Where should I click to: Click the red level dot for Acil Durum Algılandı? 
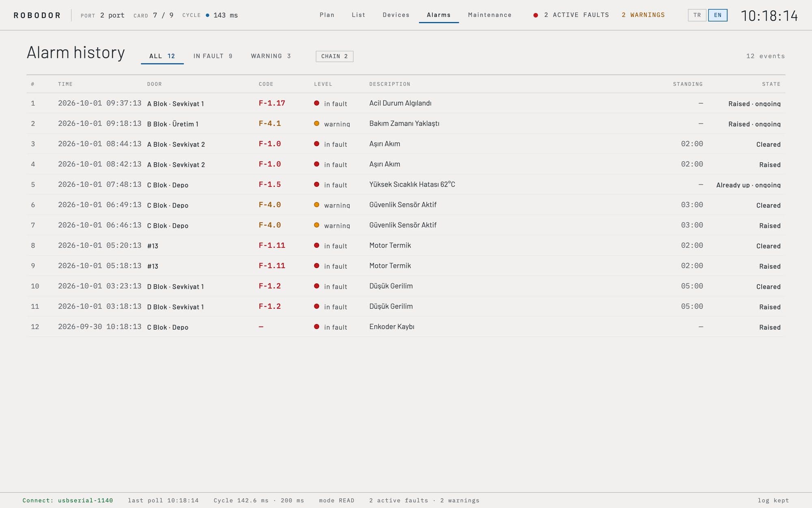coord(317,103)
